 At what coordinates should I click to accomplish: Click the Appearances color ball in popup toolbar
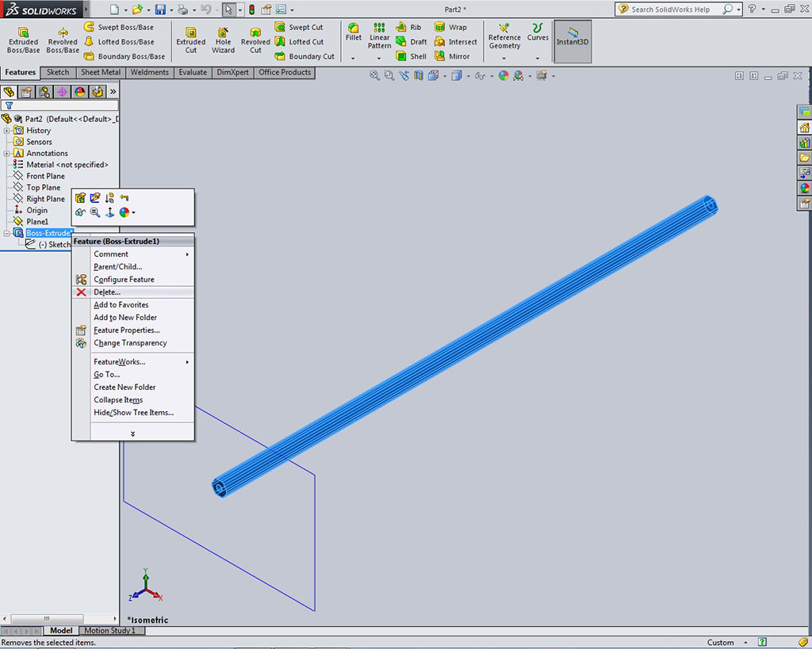click(124, 212)
